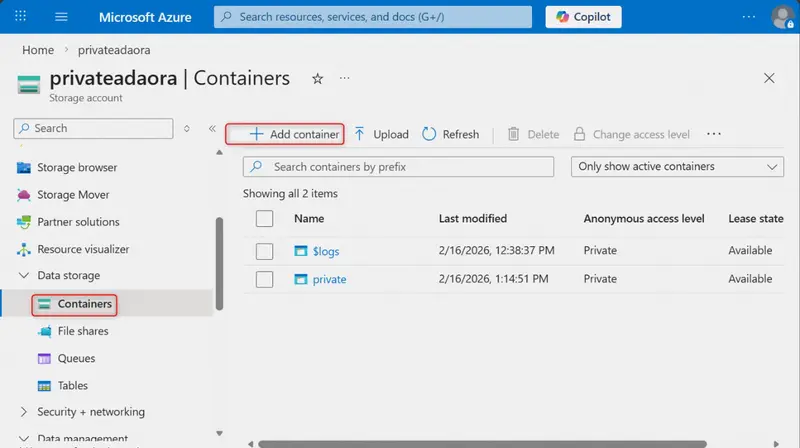Favorite the page with the star icon
800x448 pixels.
point(317,79)
